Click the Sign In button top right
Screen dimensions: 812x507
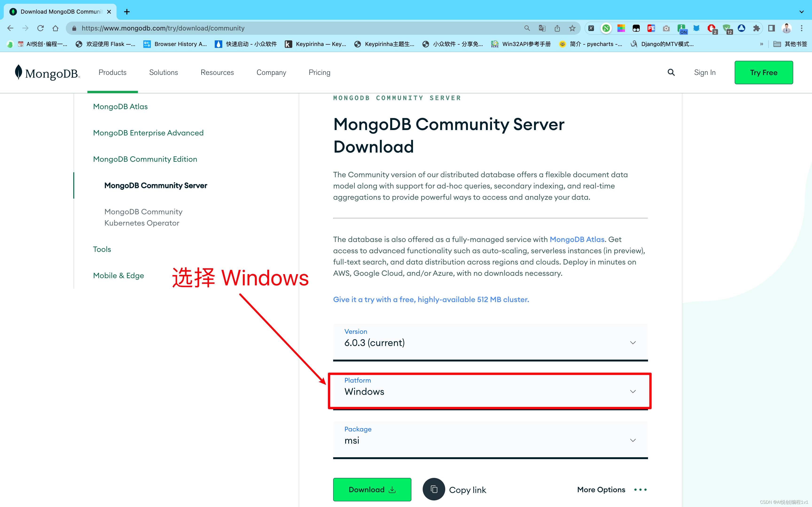pos(704,73)
